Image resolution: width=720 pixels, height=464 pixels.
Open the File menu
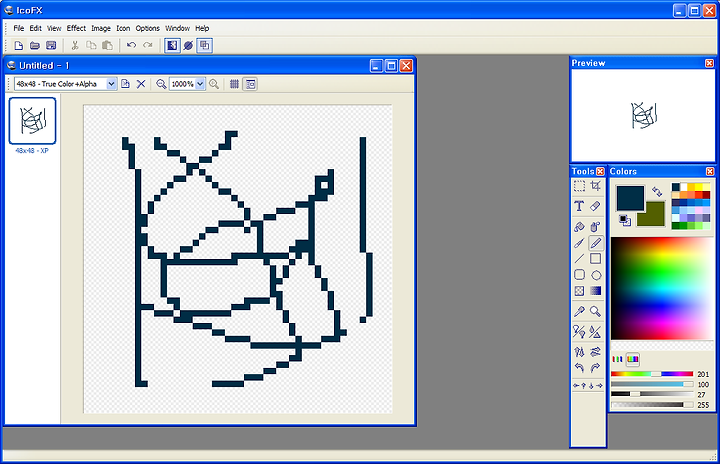19,28
